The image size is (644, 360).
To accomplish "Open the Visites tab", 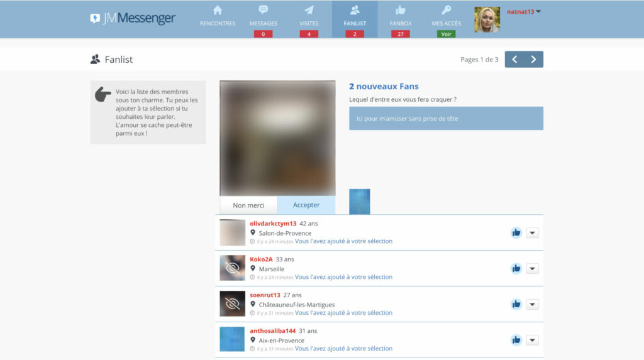I will point(309,16).
